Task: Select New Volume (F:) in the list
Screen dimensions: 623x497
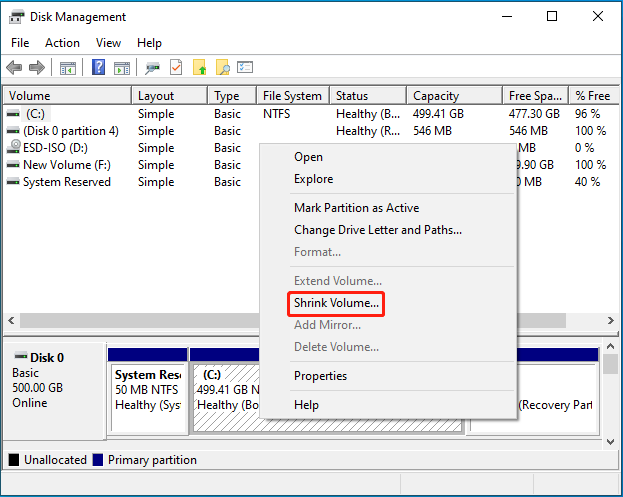Action: tap(67, 165)
